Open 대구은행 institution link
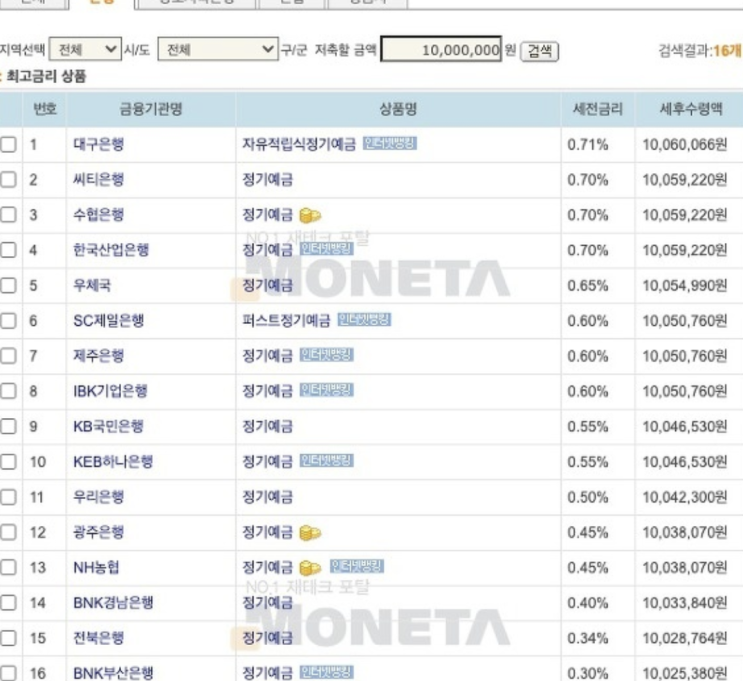Image resolution: width=743 pixels, height=681 pixels. pos(99,144)
